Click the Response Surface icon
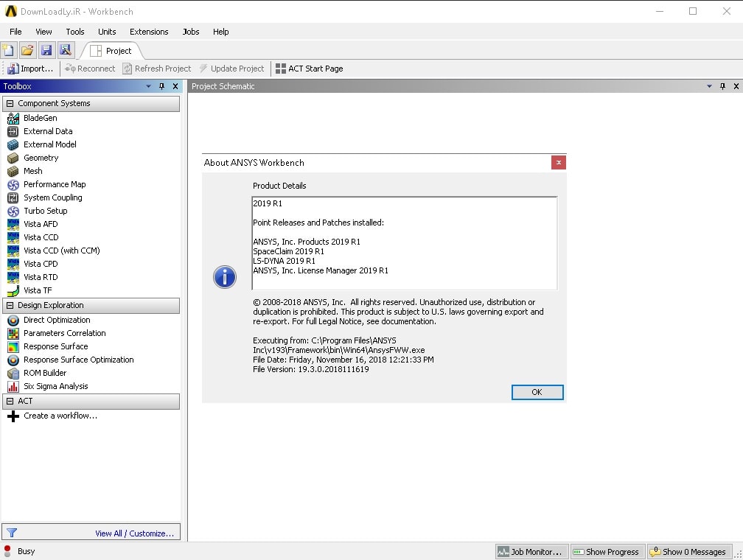The image size is (743, 560). point(13,346)
